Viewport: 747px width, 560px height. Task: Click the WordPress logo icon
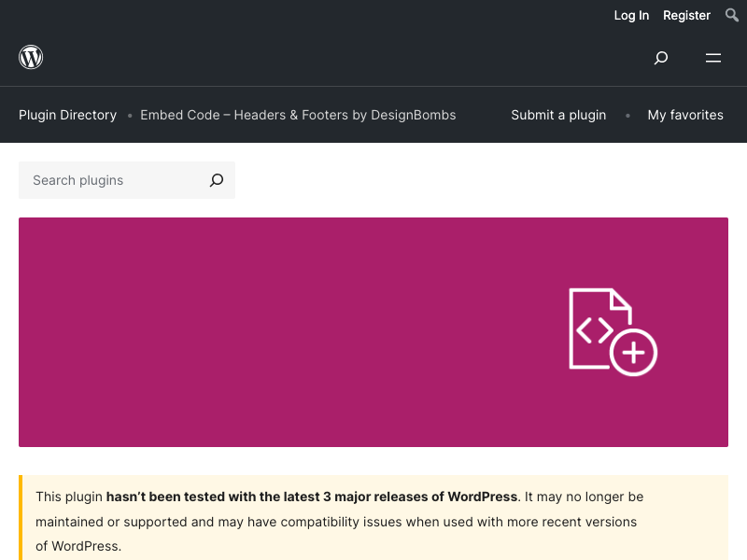31,57
